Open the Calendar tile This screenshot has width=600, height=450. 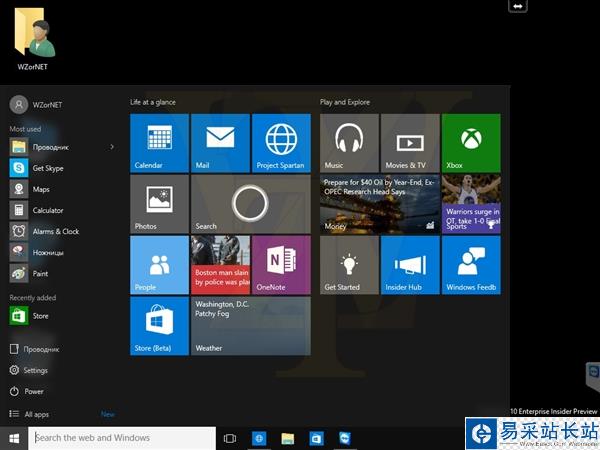(x=159, y=143)
